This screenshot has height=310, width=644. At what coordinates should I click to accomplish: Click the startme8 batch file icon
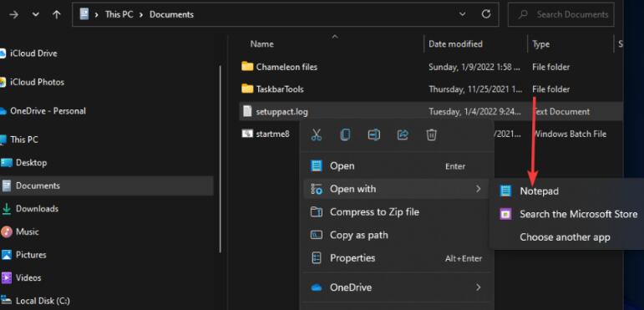pos(247,134)
